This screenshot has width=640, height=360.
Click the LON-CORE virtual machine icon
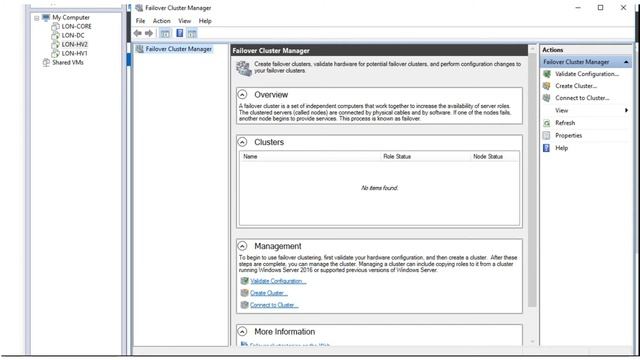(56, 27)
